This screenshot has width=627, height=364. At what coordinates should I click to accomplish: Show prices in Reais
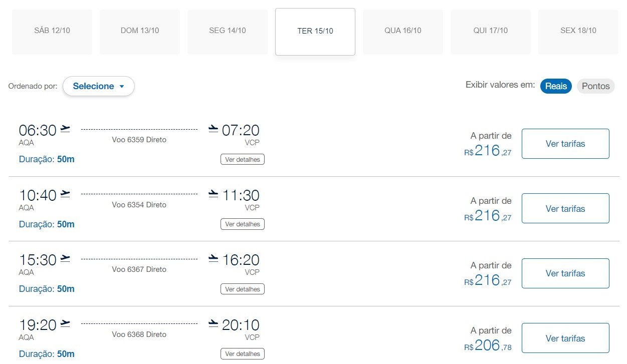click(556, 86)
